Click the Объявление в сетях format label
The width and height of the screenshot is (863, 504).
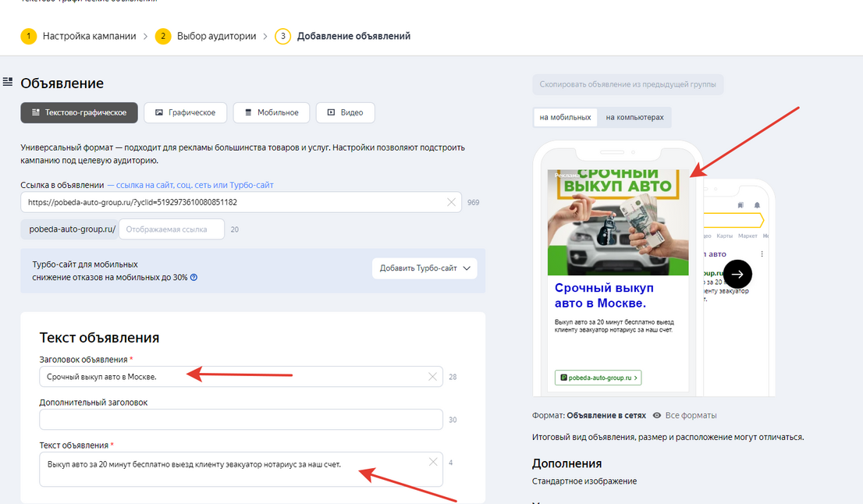pos(606,415)
